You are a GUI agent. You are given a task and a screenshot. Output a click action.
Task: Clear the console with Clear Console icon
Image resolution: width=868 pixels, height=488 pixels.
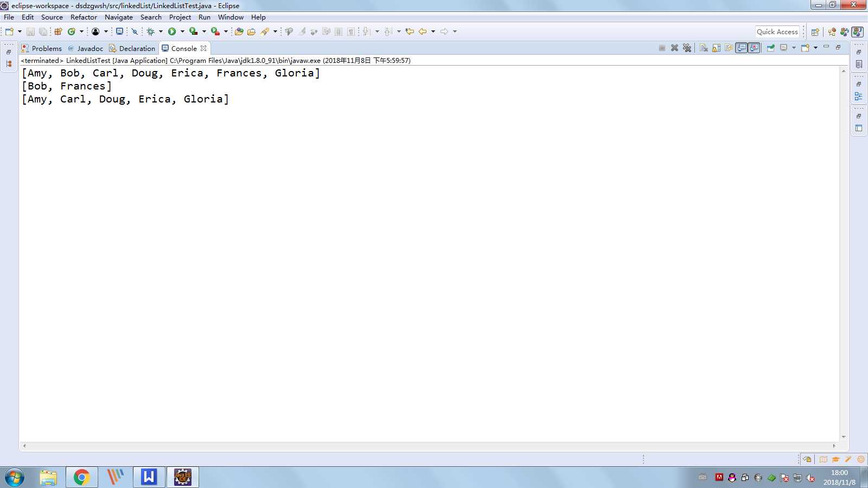pos(704,48)
